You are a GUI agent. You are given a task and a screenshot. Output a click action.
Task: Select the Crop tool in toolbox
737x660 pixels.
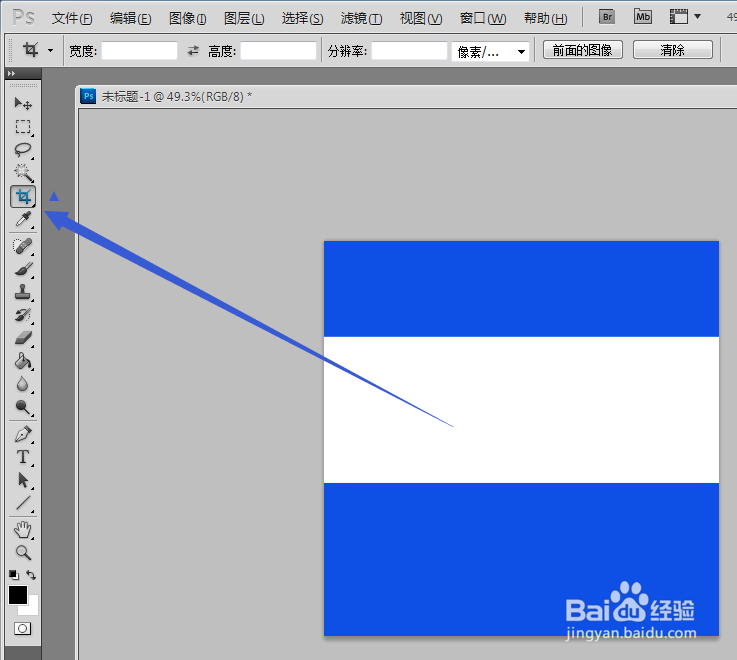[23, 196]
